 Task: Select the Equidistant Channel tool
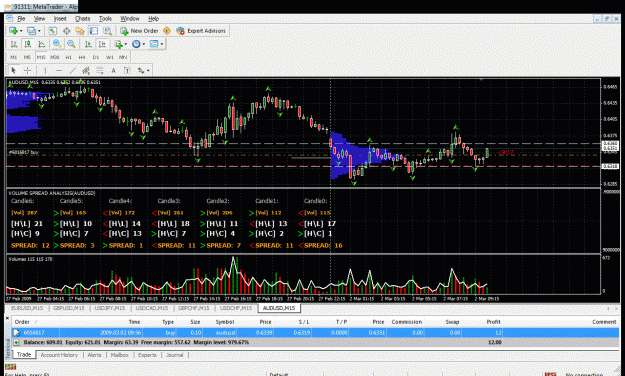(x=86, y=71)
